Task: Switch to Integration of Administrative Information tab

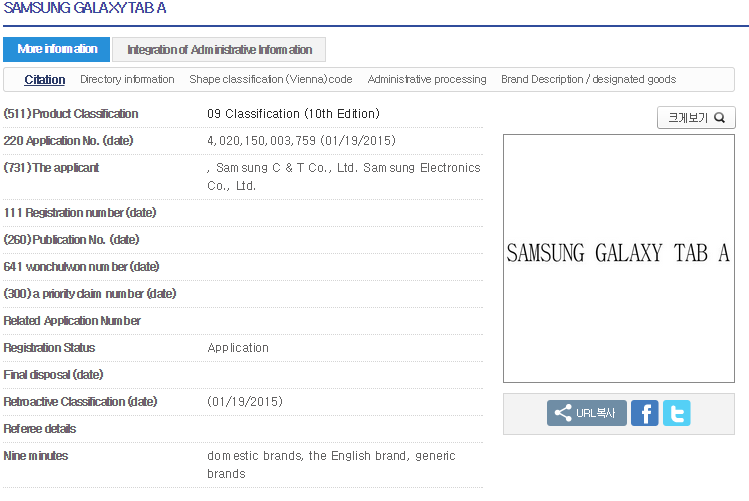Action: click(219, 50)
